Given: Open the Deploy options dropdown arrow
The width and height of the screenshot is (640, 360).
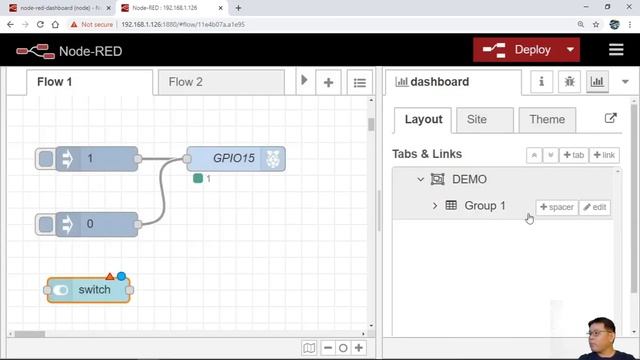Looking at the screenshot, I should tap(570, 50).
